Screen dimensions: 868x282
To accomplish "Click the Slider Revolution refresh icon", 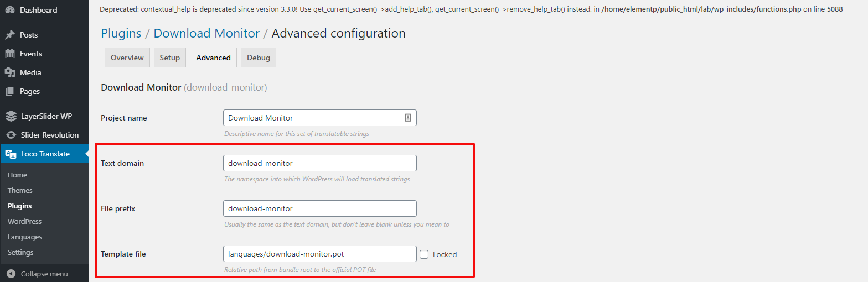I will coord(11,135).
